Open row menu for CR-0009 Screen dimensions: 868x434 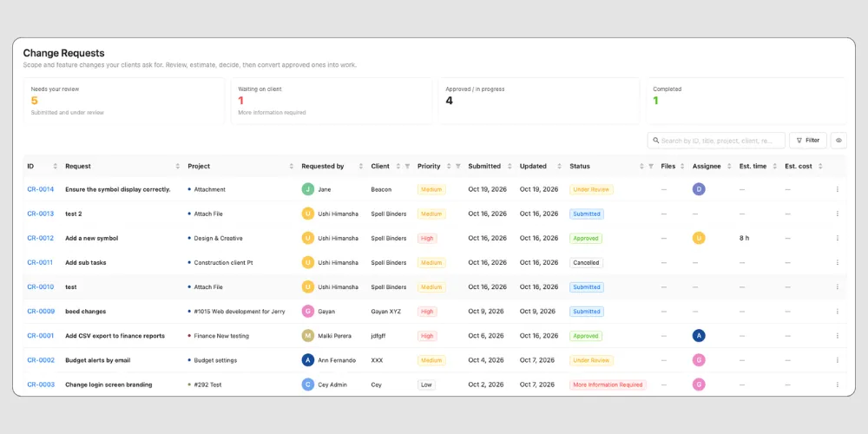click(837, 311)
